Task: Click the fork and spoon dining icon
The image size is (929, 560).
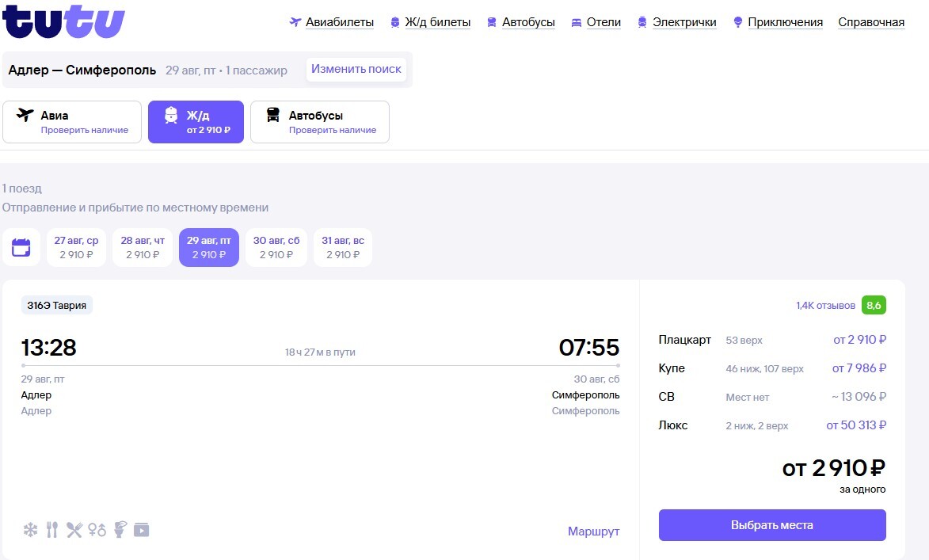Action: tap(52, 530)
